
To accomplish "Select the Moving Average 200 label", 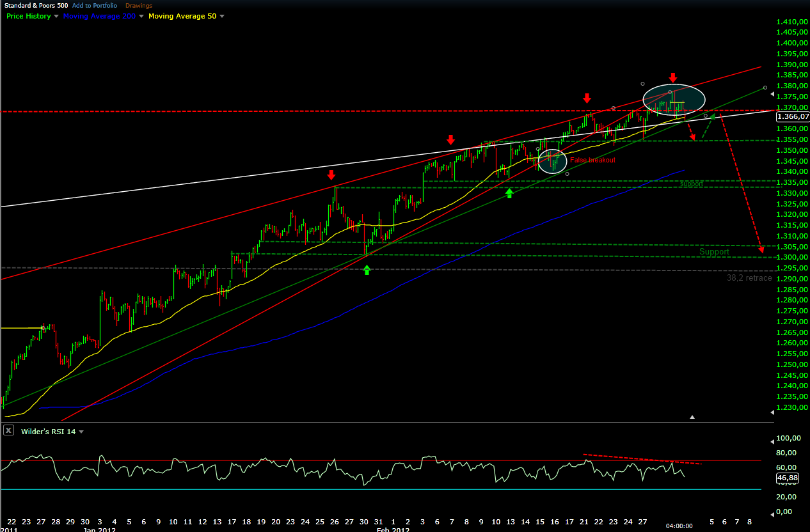I will coord(99,16).
